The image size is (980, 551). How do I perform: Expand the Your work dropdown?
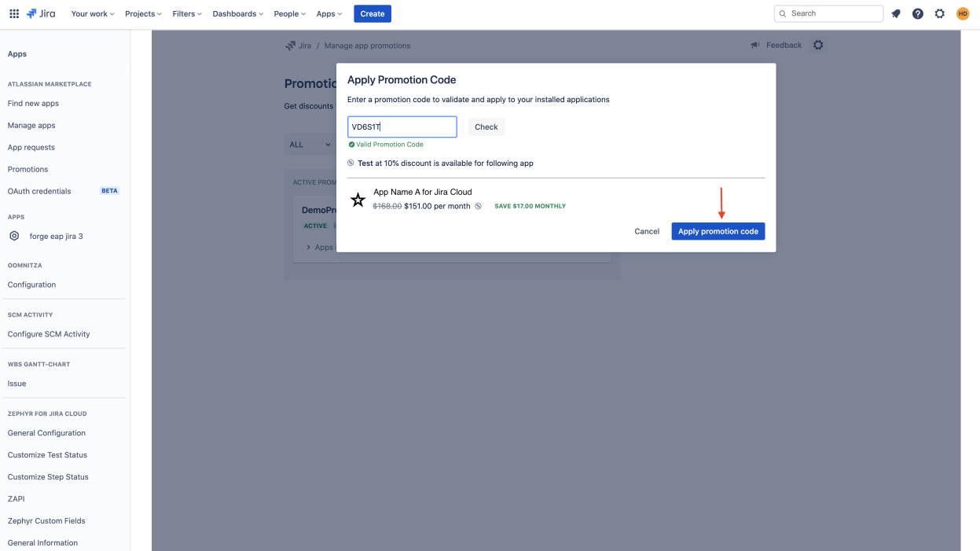click(93, 13)
